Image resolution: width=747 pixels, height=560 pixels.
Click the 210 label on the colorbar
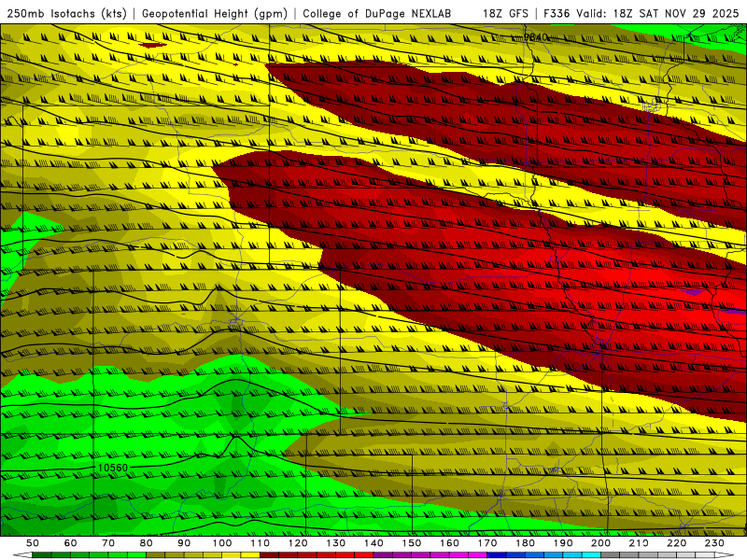pos(640,543)
